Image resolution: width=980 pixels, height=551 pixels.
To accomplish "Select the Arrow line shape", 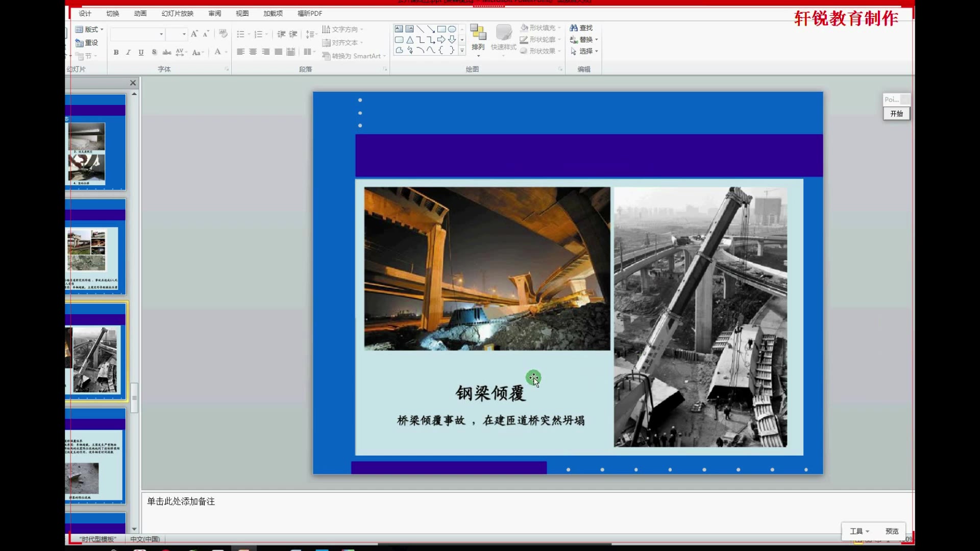I will click(431, 29).
